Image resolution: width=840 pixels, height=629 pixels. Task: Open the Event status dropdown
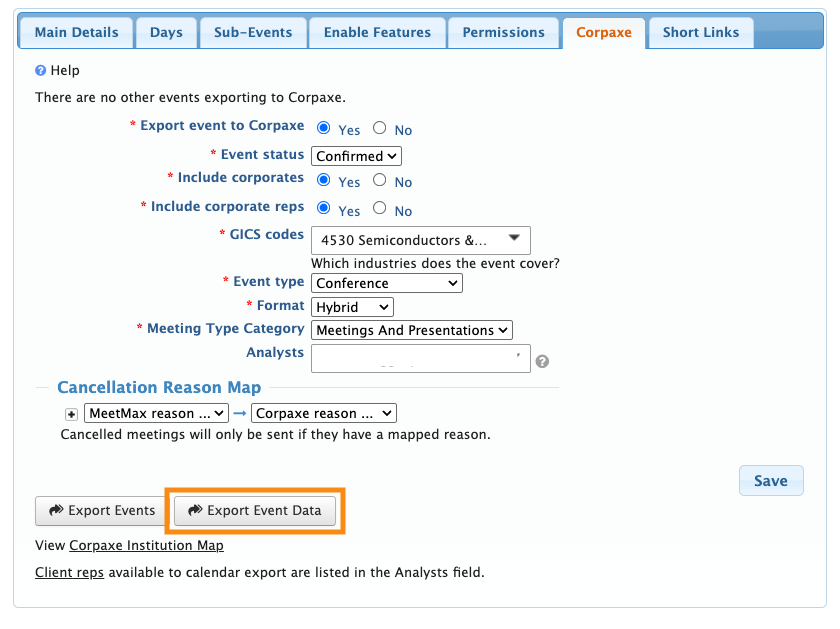coord(357,156)
